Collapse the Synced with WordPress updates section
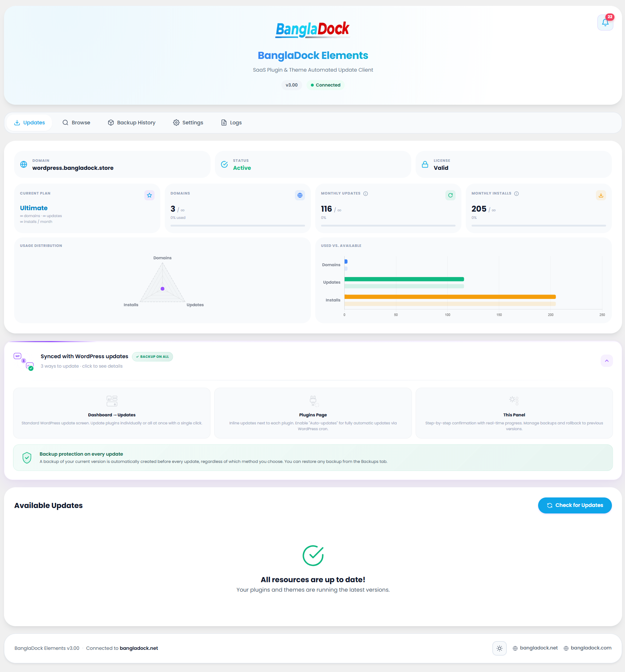The image size is (625, 672). 607,361
